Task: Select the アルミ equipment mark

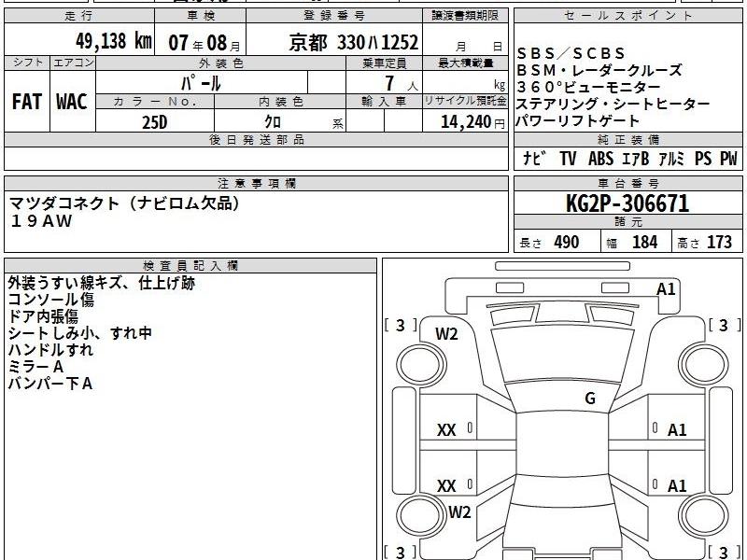Action: [x=671, y=159]
